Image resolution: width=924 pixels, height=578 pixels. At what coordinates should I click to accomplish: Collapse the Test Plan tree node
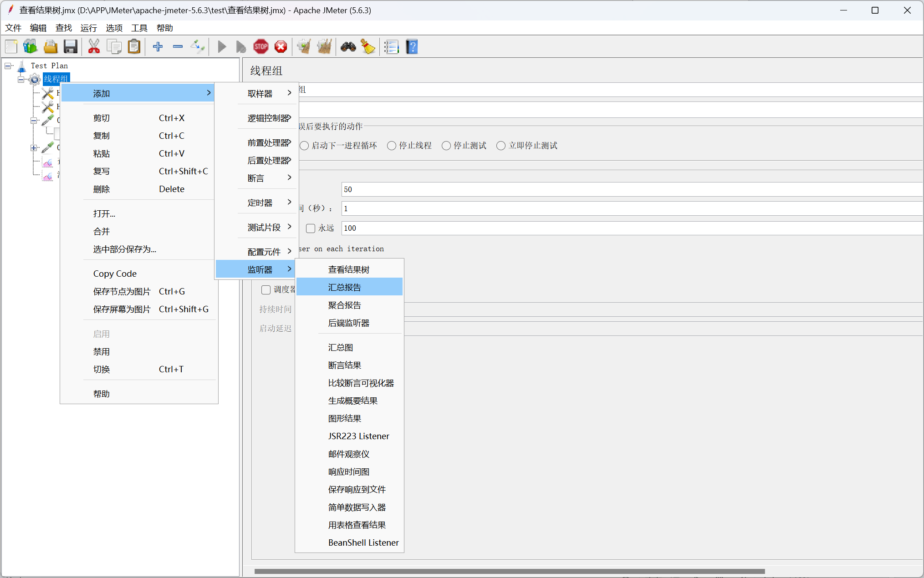tap(8, 66)
